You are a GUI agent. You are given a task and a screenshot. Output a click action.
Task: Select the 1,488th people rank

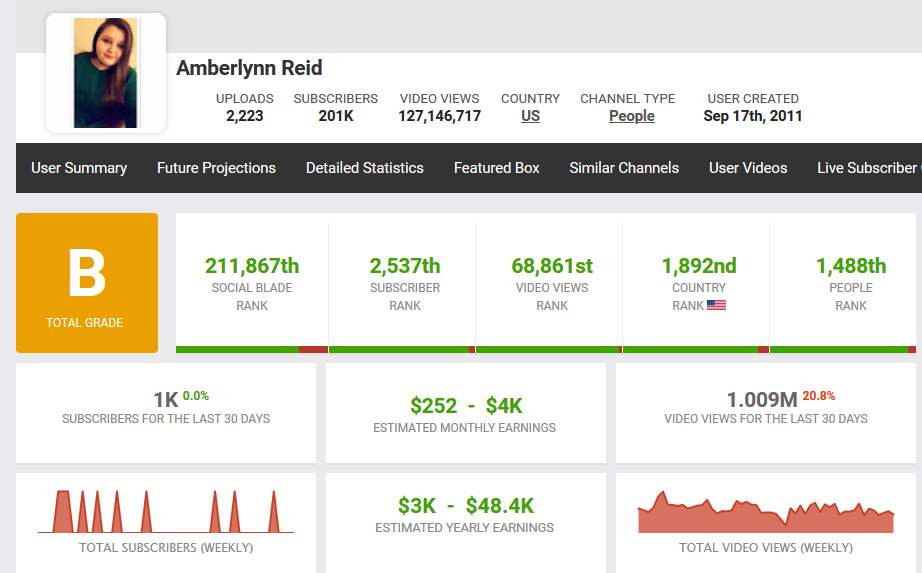(x=851, y=266)
